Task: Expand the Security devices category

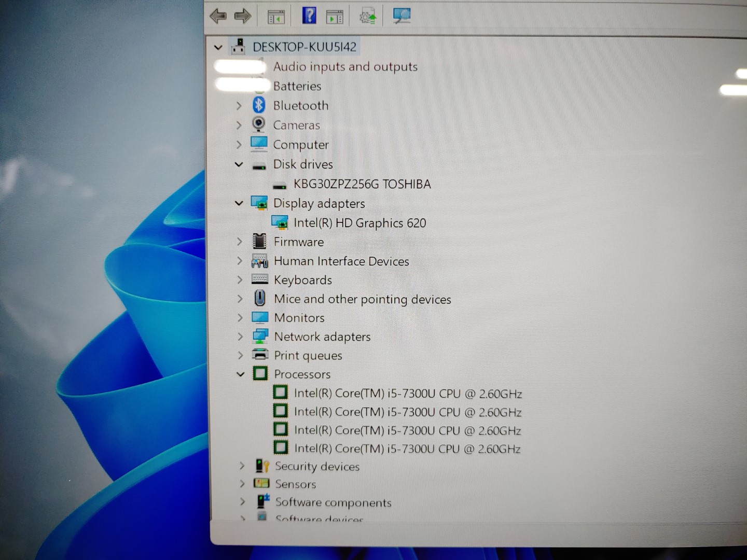Action: pyautogui.click(x=241, y=466)
